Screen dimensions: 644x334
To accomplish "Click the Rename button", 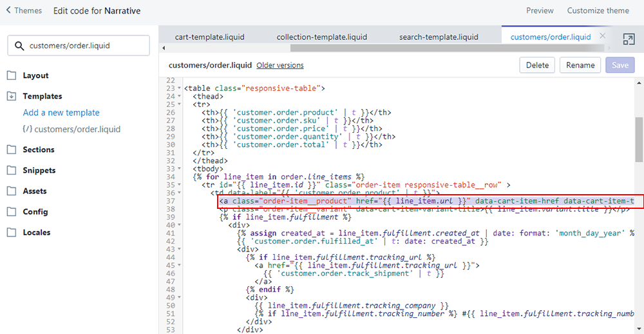I will tap(580, 65).
